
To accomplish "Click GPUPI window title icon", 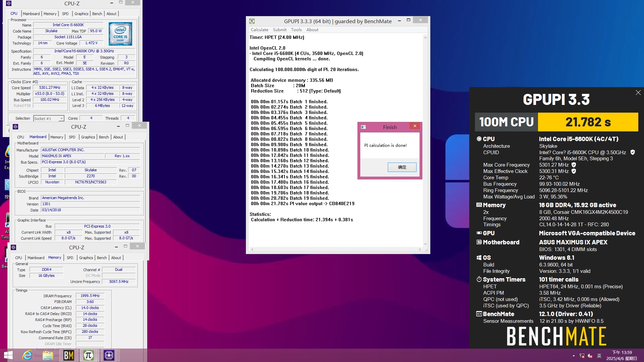I will (x=252, y=21).
